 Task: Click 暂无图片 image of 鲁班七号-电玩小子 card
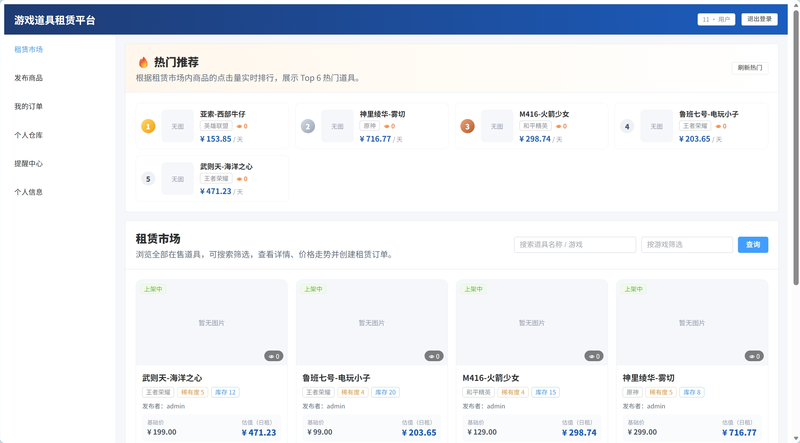[371, 323]
